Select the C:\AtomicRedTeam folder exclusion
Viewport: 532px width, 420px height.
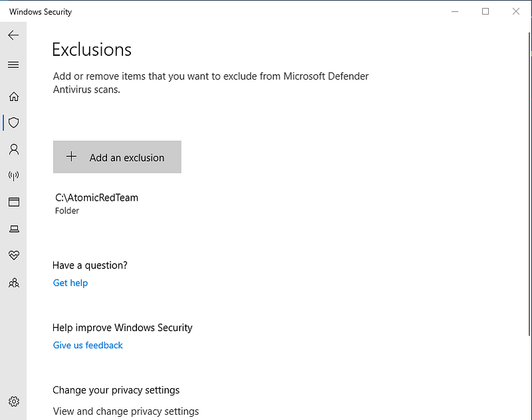(96, 203)
